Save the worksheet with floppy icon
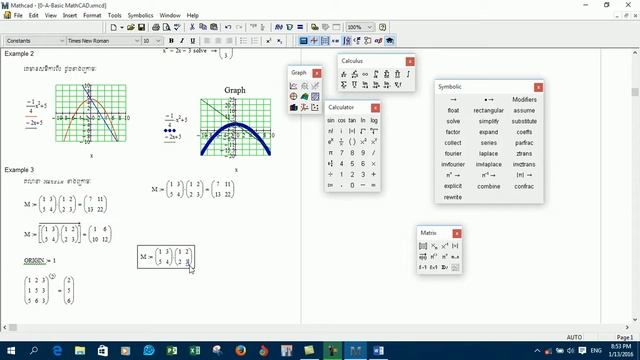The width and height of the screenshot is (640, 360). point(141,27)
